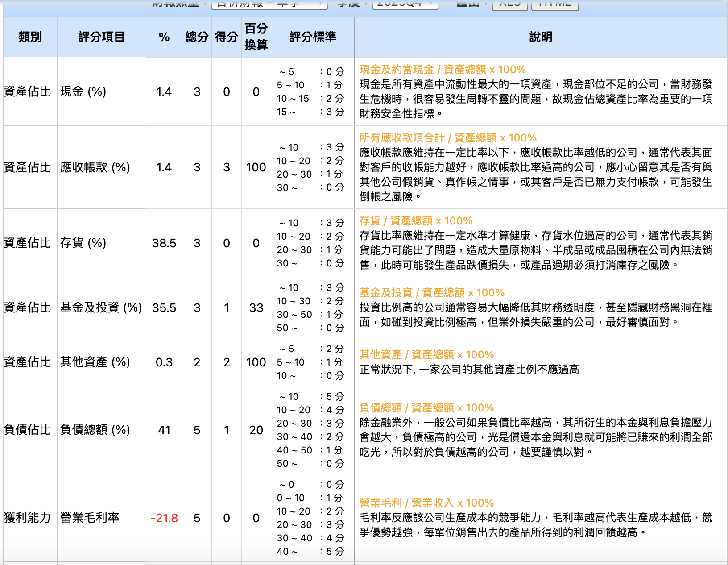Open the 2023Q4 quarter dropdown
Image resolution: width=728 pixels, height=565 pixels.
(405, 4)
